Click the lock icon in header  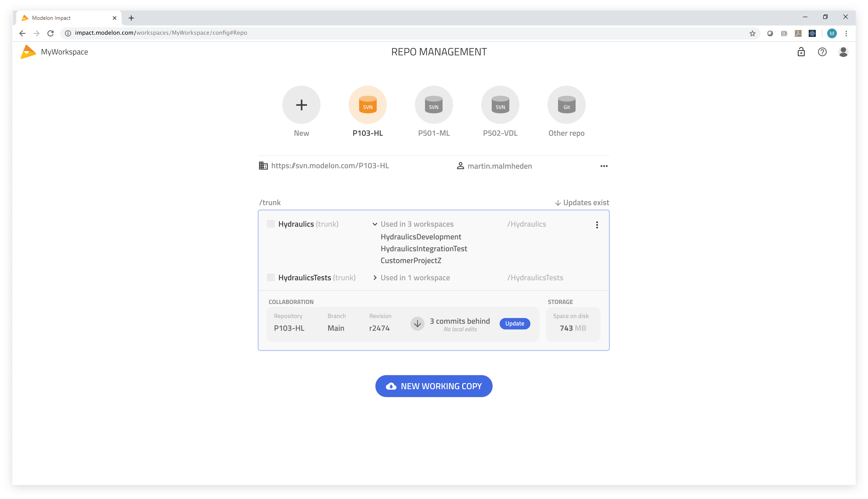tap(801, 52)
